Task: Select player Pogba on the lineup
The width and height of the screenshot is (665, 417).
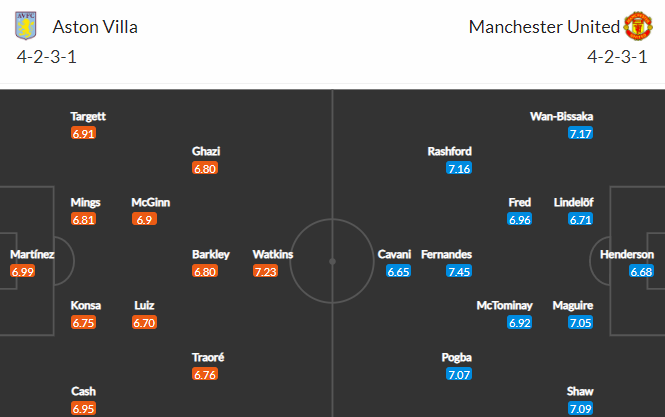Action: pos(456,357)
